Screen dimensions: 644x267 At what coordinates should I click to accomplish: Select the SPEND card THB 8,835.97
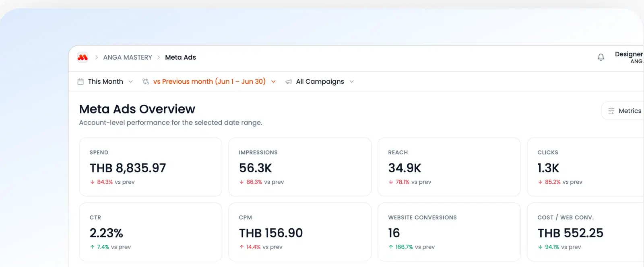151,167
